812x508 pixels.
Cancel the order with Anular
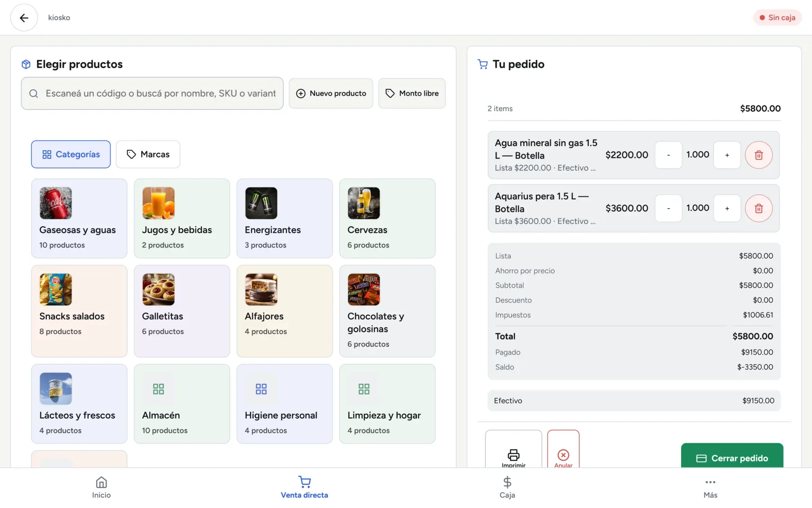click(x=563, y=449)
